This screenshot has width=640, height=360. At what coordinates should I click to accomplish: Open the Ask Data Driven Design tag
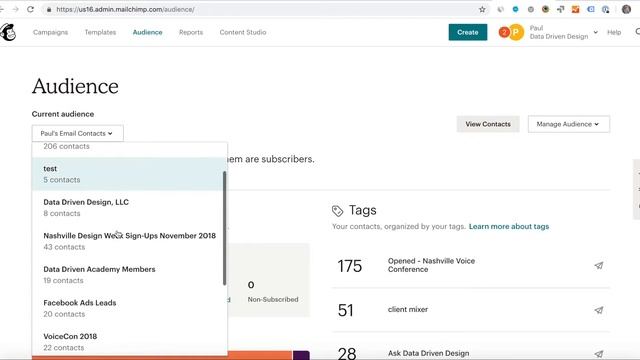coord(428,353)
